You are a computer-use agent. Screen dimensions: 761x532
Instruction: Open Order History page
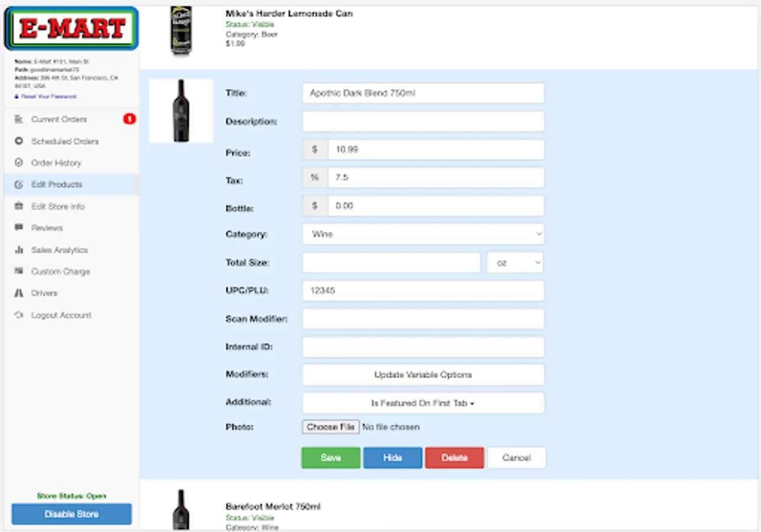(x=56, y=163)
